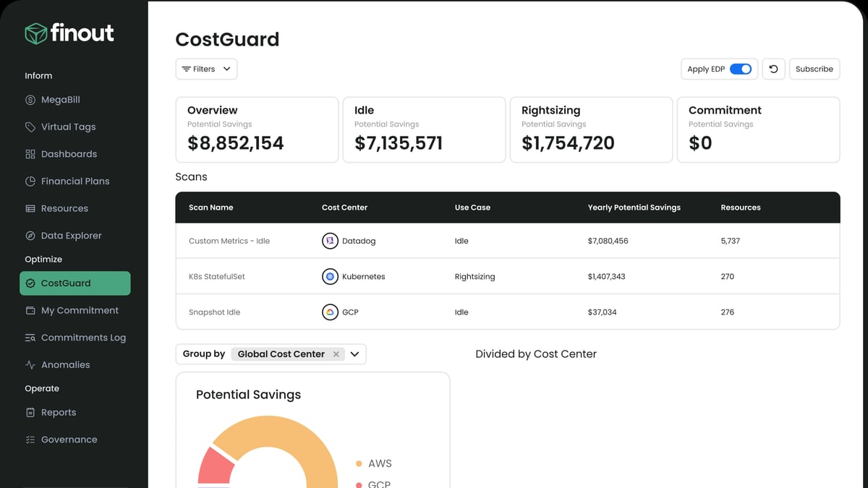Click the Reports document icon
The image size is (868, 488).
[30, 413]
